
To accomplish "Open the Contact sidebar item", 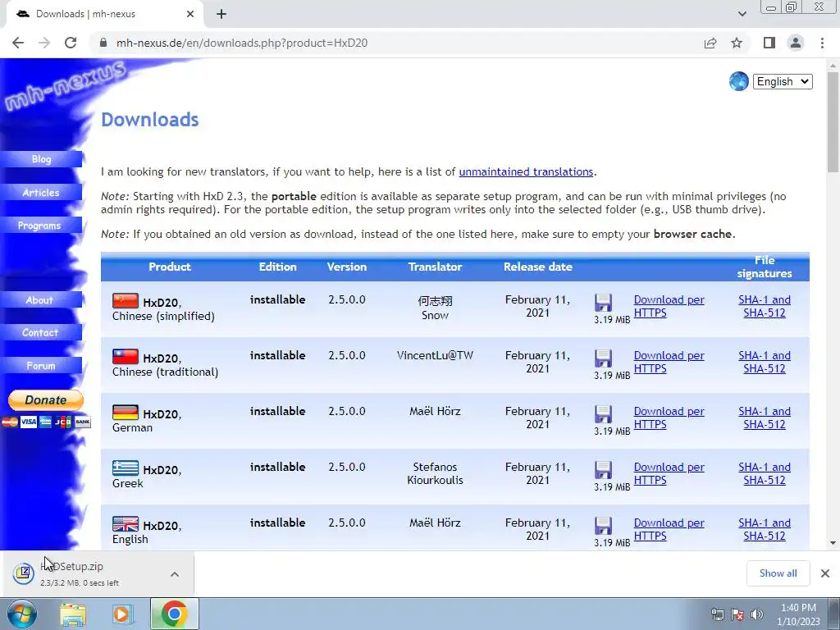I will tap(41, 333).
